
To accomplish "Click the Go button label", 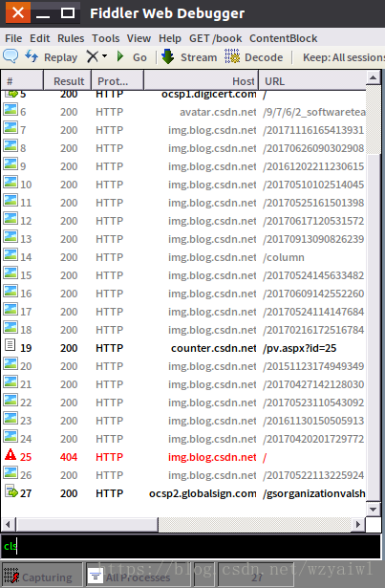I will coord(139,57).
